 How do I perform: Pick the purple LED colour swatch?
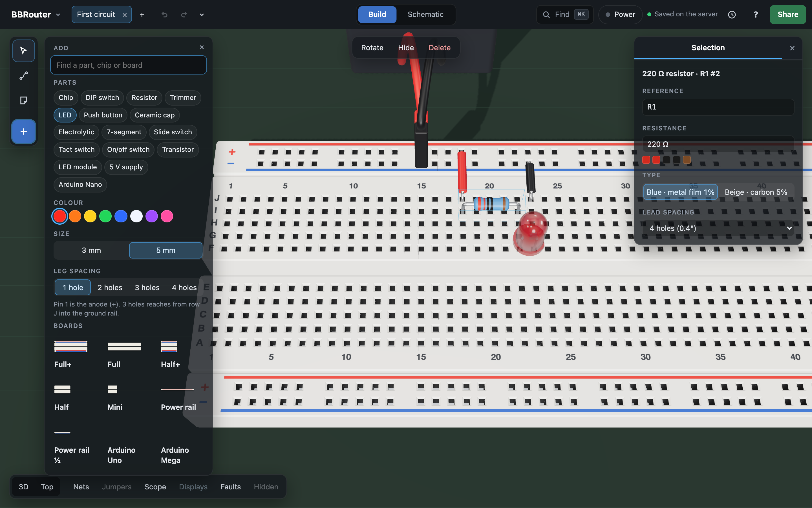click(152, 216)
